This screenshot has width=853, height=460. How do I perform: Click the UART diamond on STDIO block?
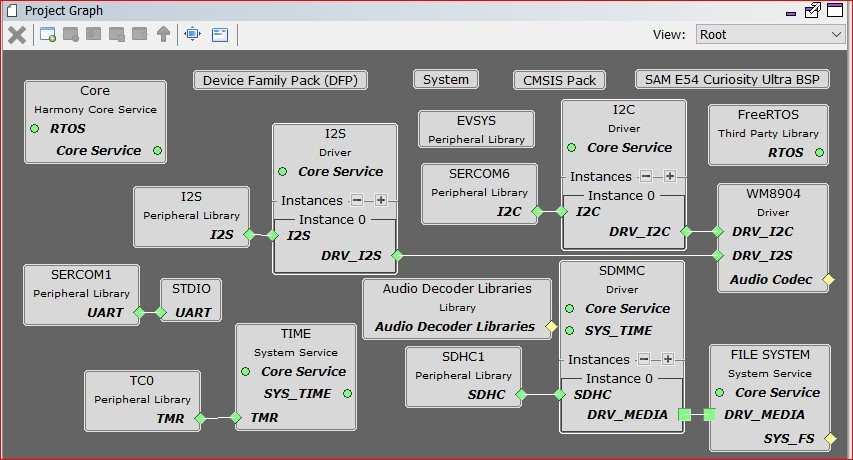161,313
